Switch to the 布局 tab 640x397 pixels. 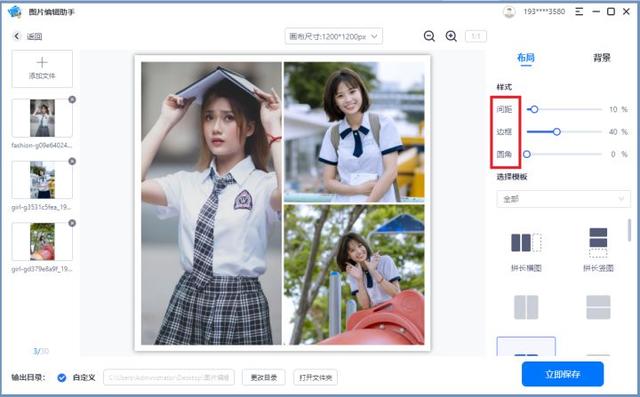(526, 58)
